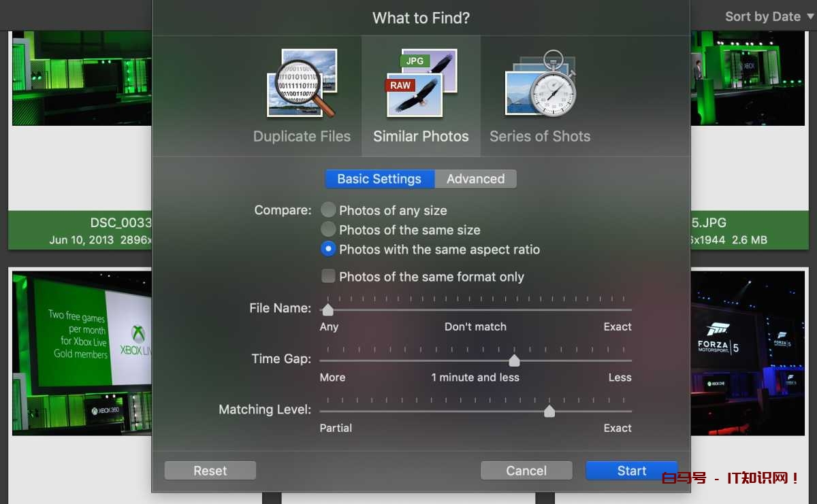Choose 'Photos with the same aspect ratio'
This screenshot has height=504, width=817.
coord(328,250)
